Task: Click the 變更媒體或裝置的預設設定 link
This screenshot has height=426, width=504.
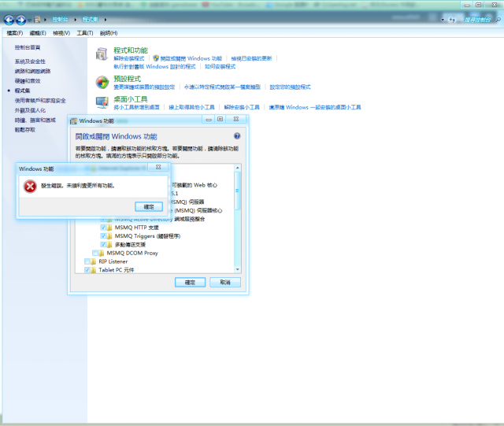Action: pos(144,87)
